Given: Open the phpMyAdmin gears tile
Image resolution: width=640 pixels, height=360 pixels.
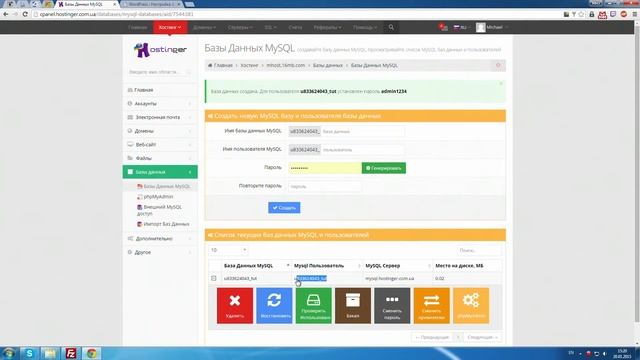Looking at the screenshot, I should [x=471, y=306].
